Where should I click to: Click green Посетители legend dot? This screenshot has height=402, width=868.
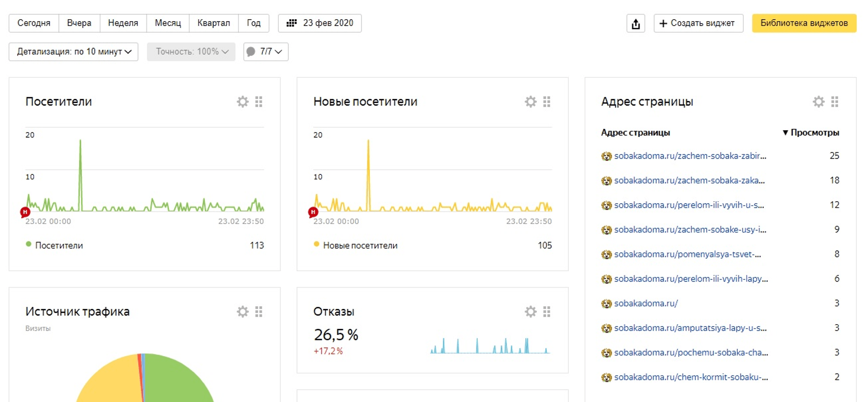[x=29, y=244]
